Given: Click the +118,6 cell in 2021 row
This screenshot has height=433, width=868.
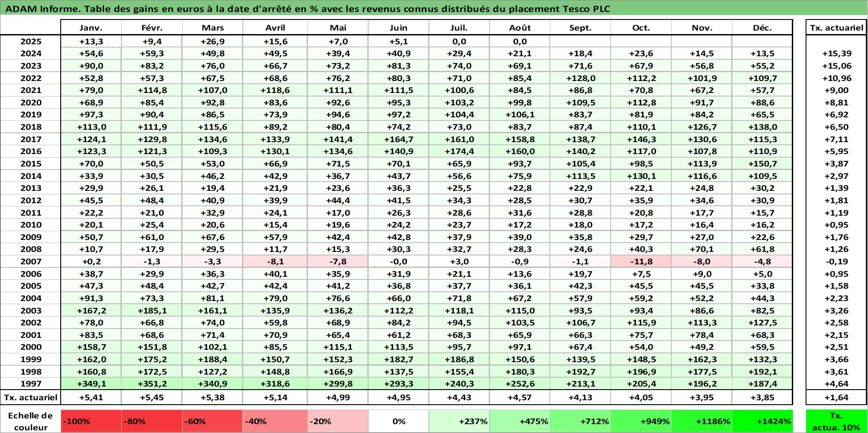Looking at the screenshot, I should (x=275, y=90).
